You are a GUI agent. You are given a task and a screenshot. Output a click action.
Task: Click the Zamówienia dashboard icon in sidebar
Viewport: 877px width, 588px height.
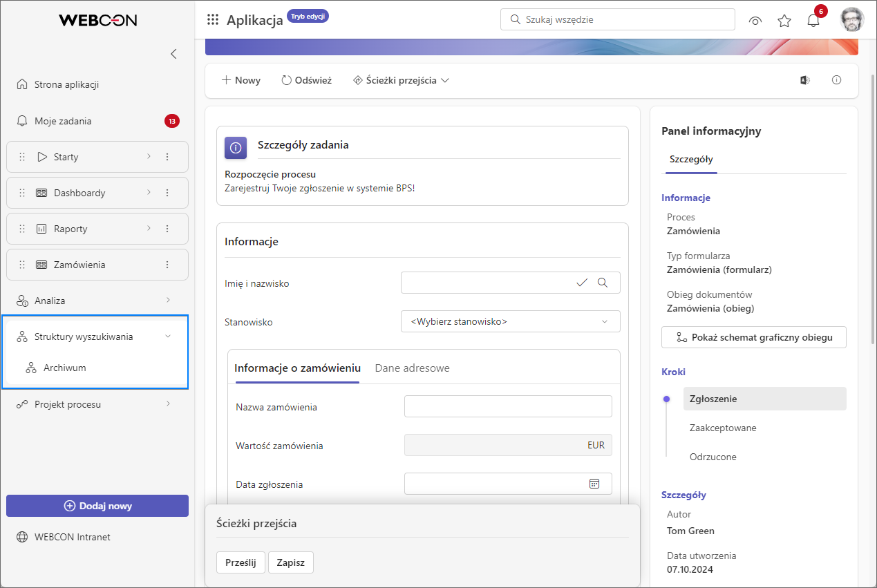[x=41, y=265]
